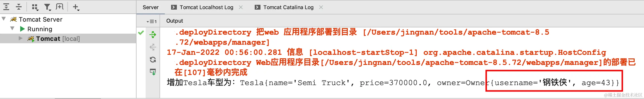The width and height of the screenshot is (644, 99).
Task: Click the Add Service plus icon
Action: click(x=76, y=7)
